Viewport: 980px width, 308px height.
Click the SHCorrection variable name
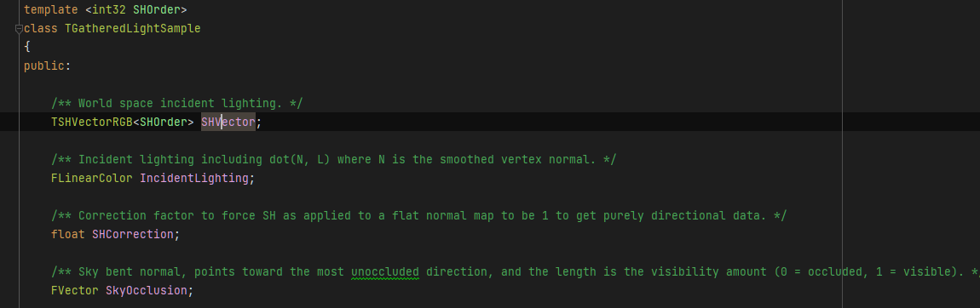coord(133,235)
